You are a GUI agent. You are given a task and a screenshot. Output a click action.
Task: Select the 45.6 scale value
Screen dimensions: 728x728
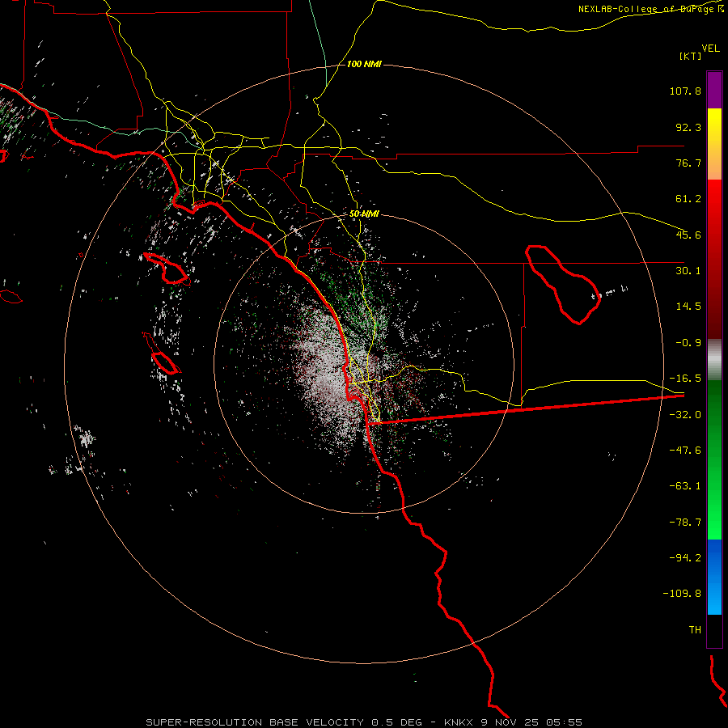tap(688, 235)
